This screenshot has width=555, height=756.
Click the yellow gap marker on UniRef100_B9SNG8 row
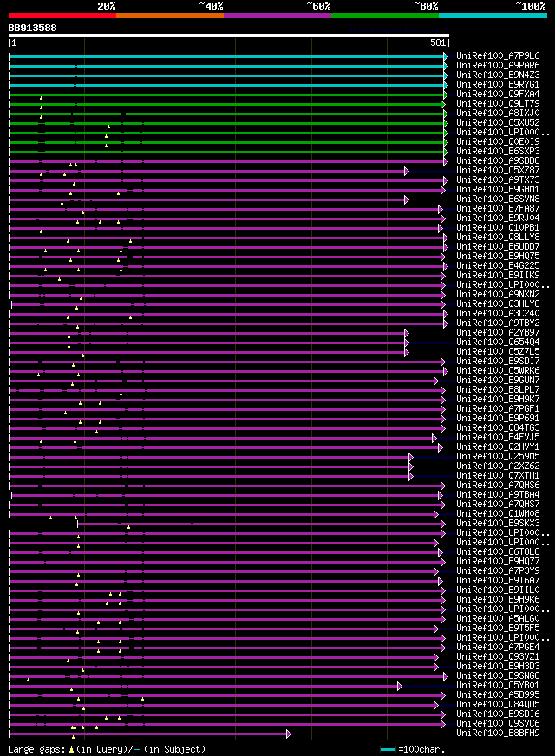tap(28, 680)
